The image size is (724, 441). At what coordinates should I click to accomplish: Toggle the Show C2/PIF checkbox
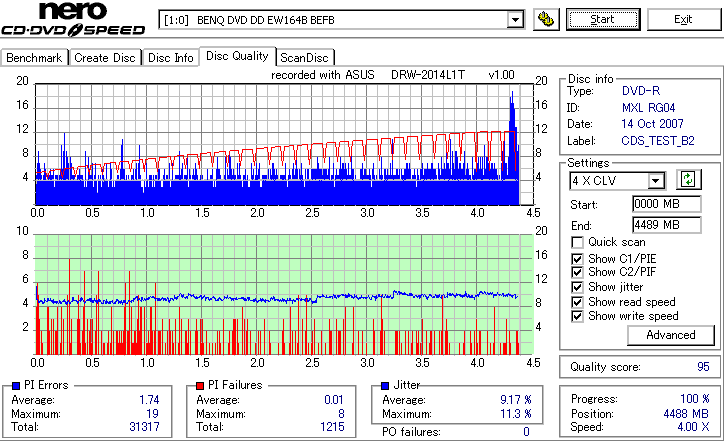(x=577, y=272)
